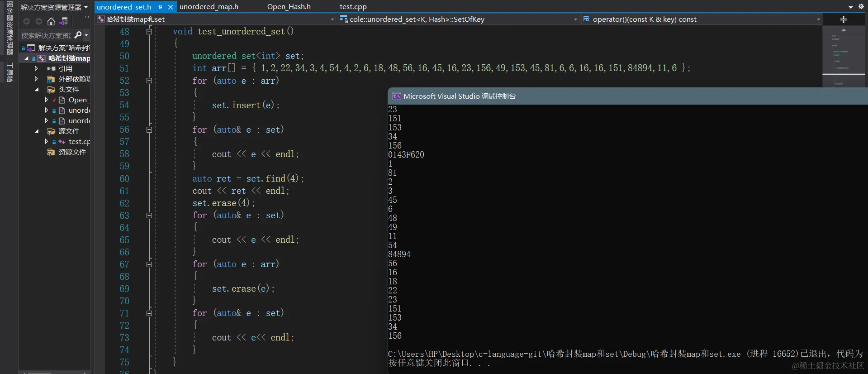Collapse the 源文件 source files folder
This screenshot has height=374, width=868.
point(37,131)
